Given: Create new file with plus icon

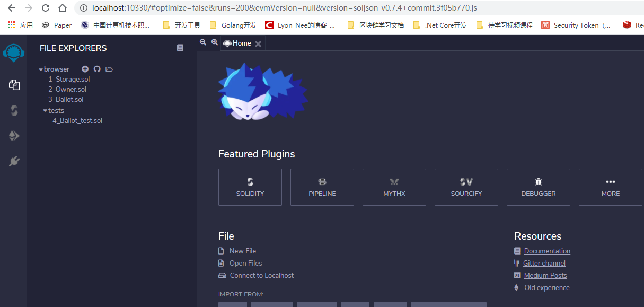Looking at the screenshot, I should 85,69.
